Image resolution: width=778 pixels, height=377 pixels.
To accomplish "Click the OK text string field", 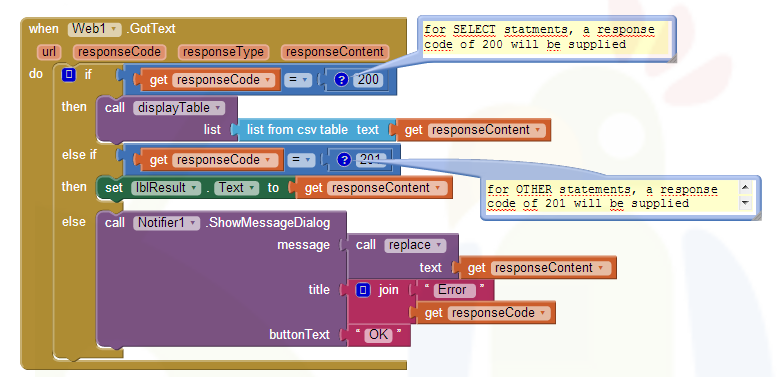I will click(x=379, y=335).
